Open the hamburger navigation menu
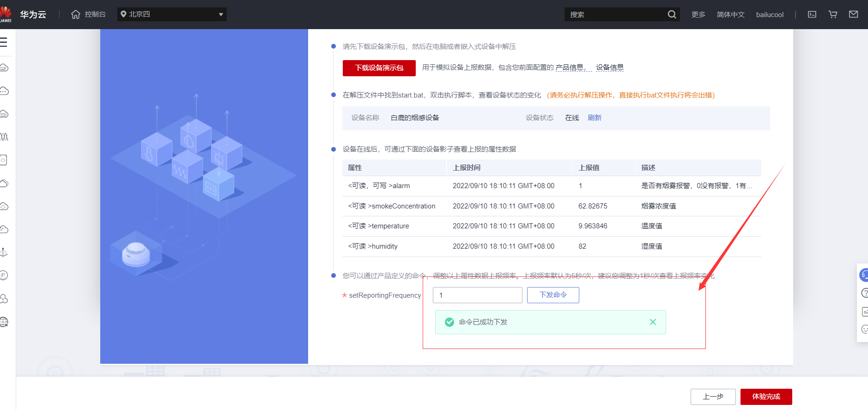868x410 pixels. click(x=4, y=42)
